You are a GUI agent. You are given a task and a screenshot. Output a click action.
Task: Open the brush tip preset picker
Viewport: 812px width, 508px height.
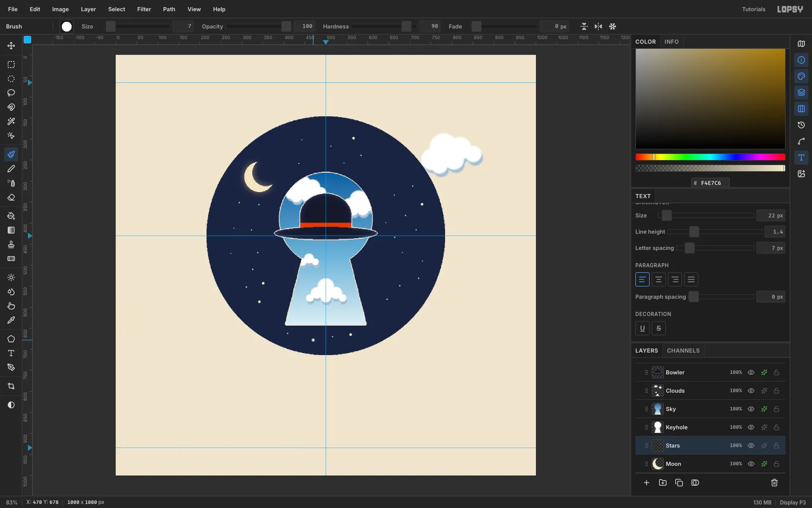pos(66,26)
